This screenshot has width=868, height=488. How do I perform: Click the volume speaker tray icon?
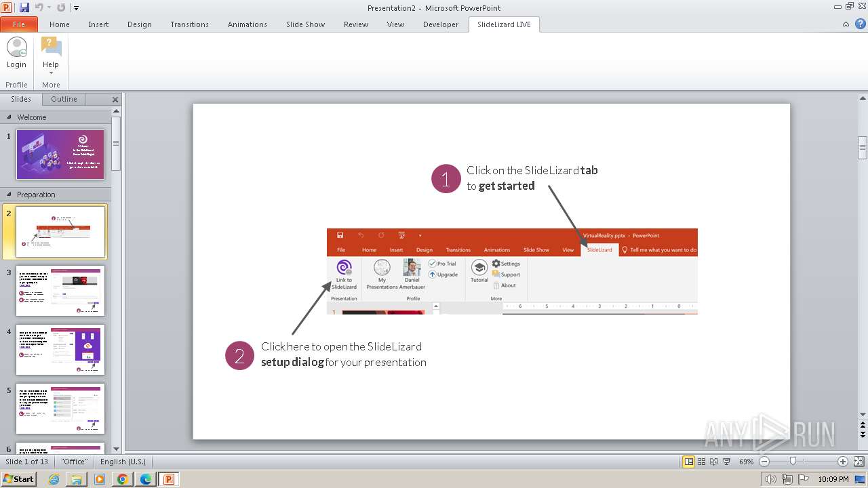point(772,479)
